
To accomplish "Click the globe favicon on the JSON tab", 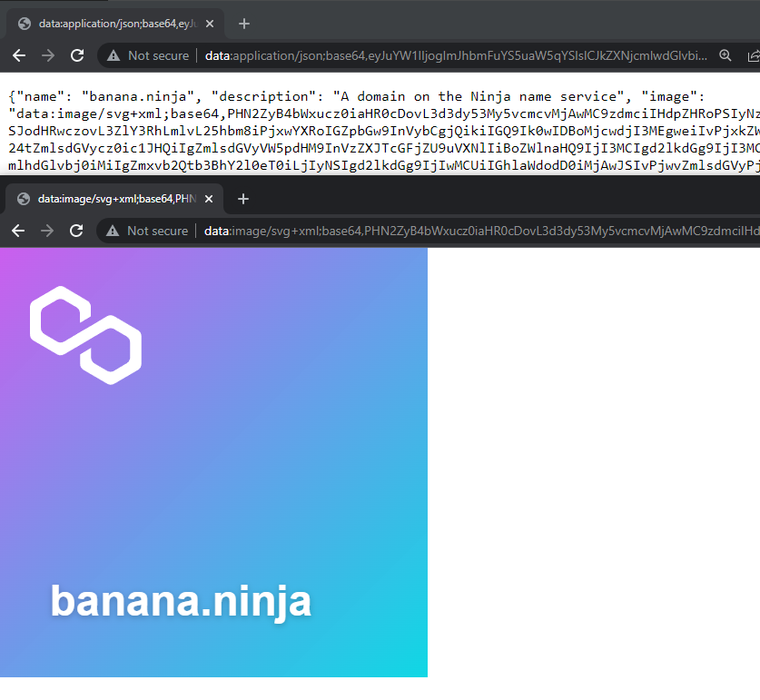I will (x=25, y=24).
